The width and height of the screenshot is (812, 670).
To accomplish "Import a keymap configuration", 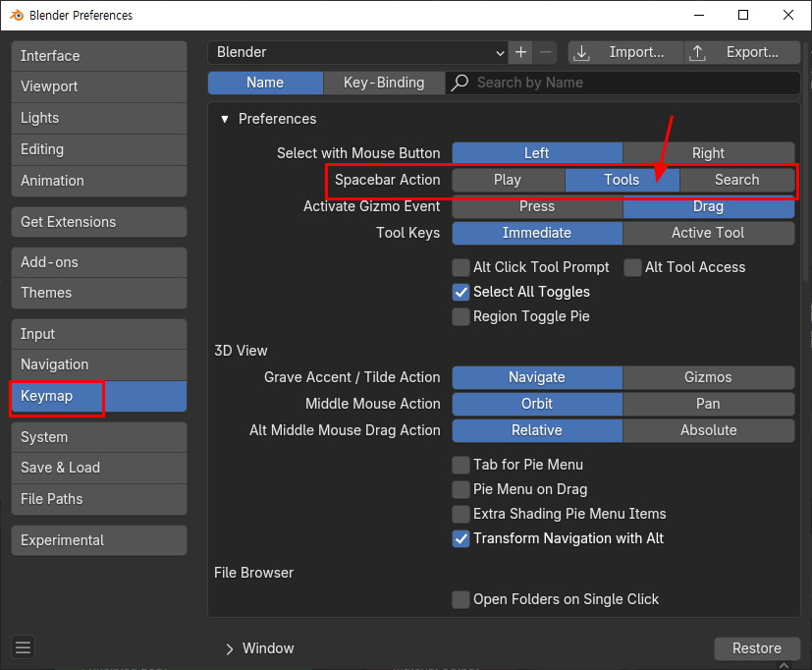I will [625, 52].
